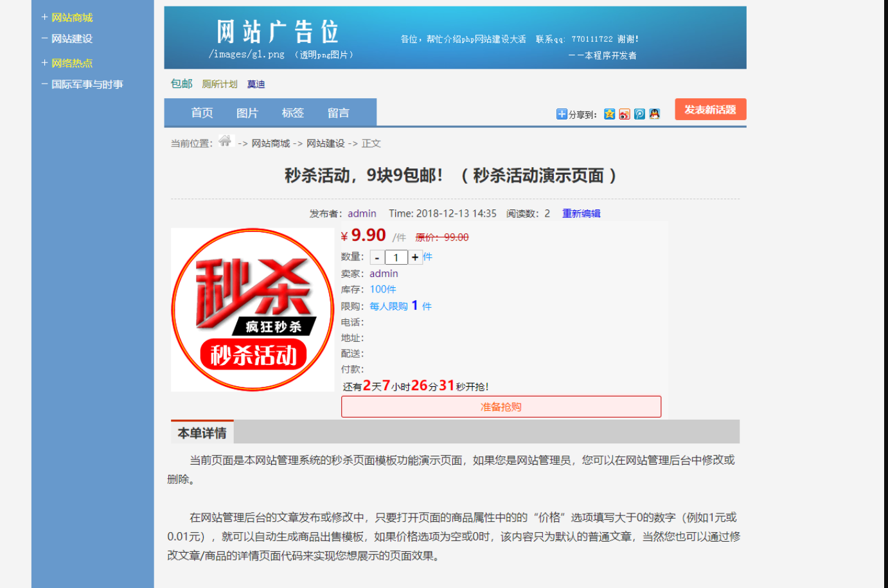Share via the Tencent Weibo icon
The image size is (888, 588).
pos(639,114)
